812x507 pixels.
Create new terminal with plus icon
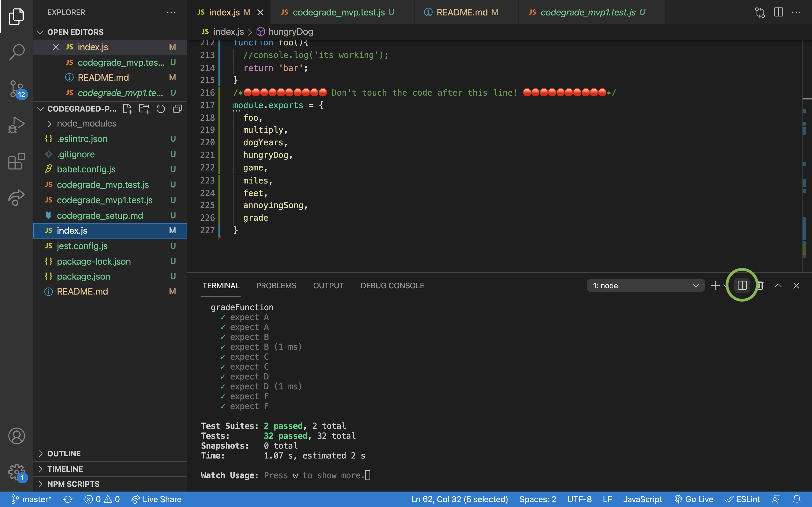tap(715, 285)
